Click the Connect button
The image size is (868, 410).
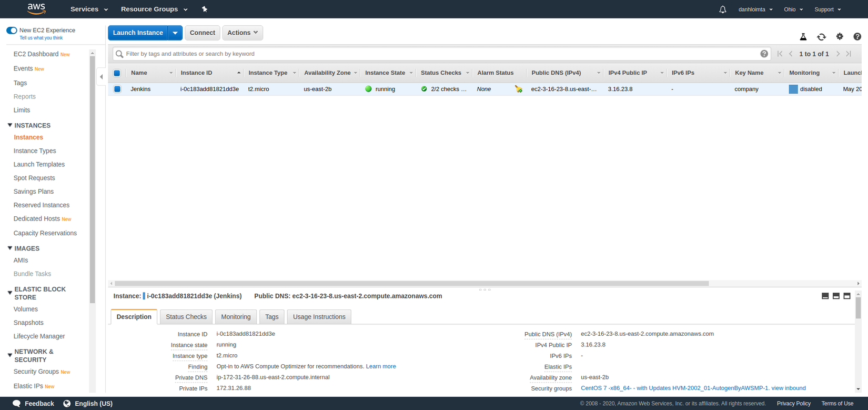[x=203, y=33]
